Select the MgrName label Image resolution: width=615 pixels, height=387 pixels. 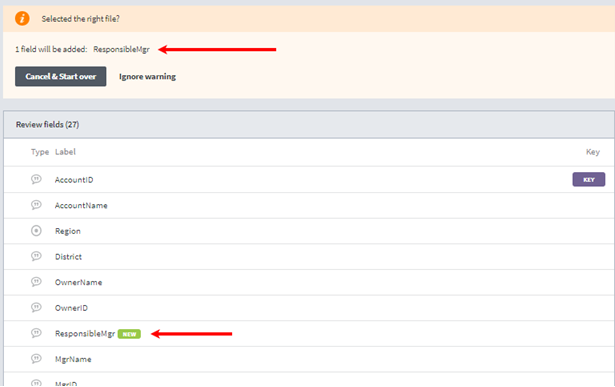click(x=73, y=359)
